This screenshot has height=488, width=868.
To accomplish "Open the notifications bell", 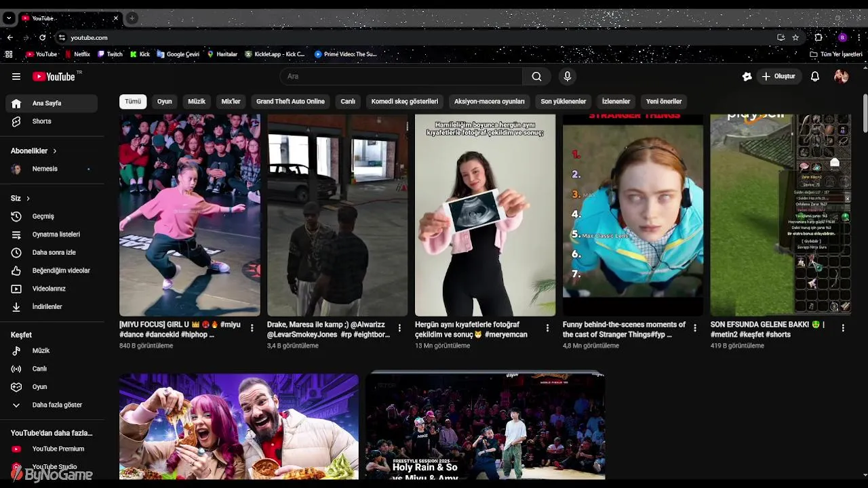I will (x=815, y=77).
